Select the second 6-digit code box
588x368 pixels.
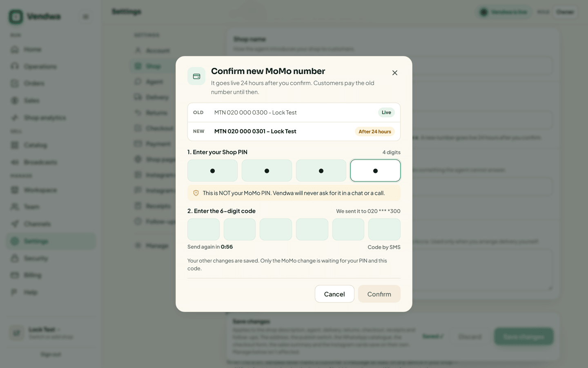point(240,229)
